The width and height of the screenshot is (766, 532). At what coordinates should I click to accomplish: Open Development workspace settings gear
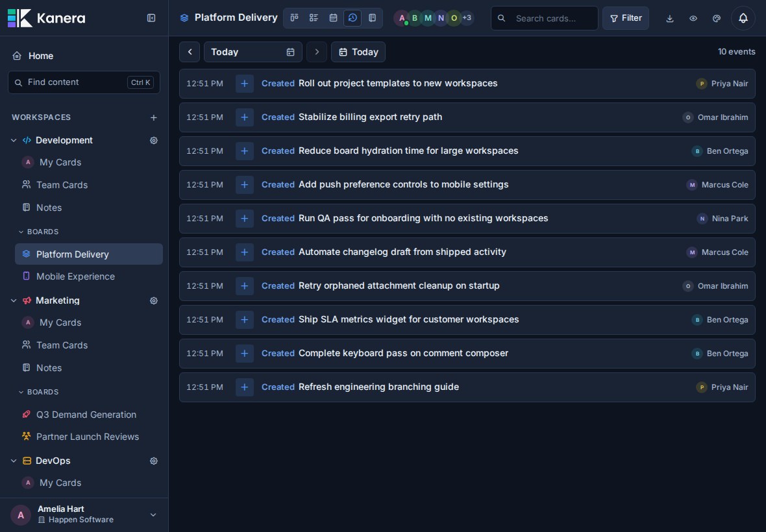pos(153,141)
